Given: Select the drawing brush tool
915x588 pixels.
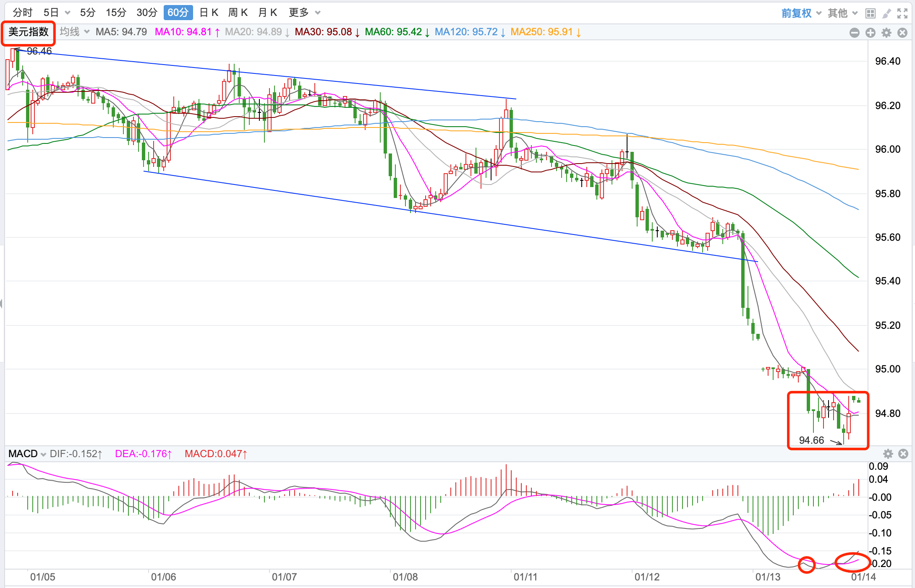Looking at the screenshot, I should 886,13.
